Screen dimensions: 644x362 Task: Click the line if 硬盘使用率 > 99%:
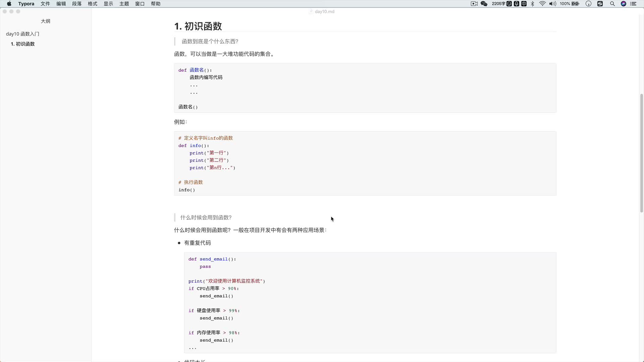click(x=214, y=311)
